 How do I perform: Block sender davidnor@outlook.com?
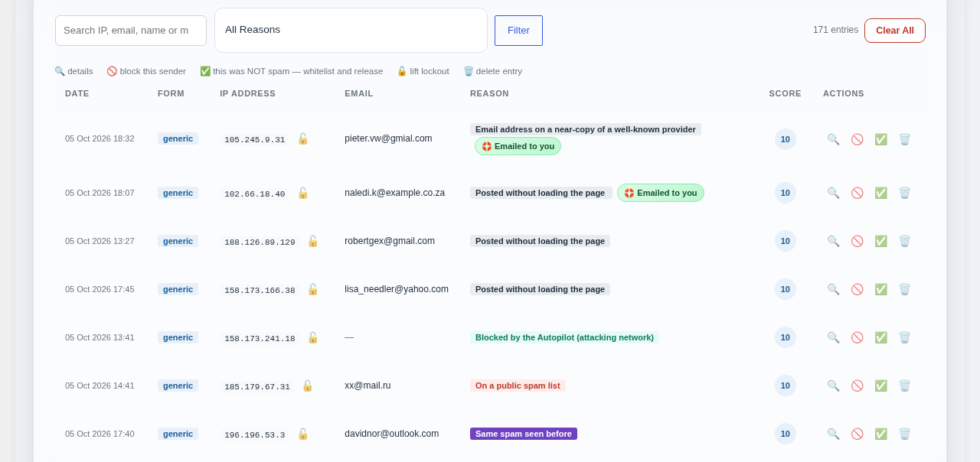coord(857,434)
